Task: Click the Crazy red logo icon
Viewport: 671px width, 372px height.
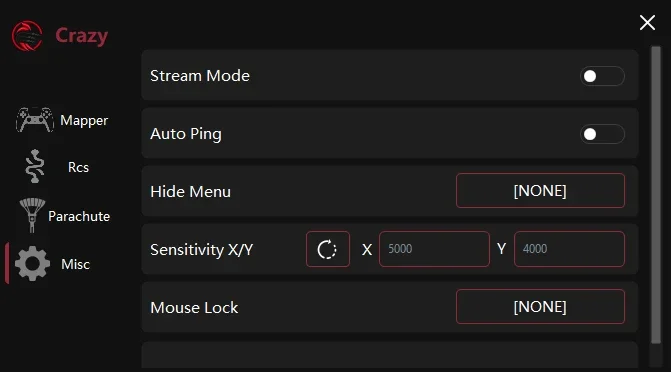Action: tap(27, 36)
